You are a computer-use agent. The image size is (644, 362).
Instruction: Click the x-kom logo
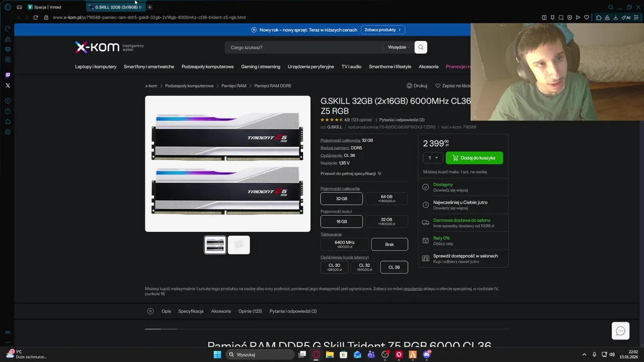coord(97,47)
